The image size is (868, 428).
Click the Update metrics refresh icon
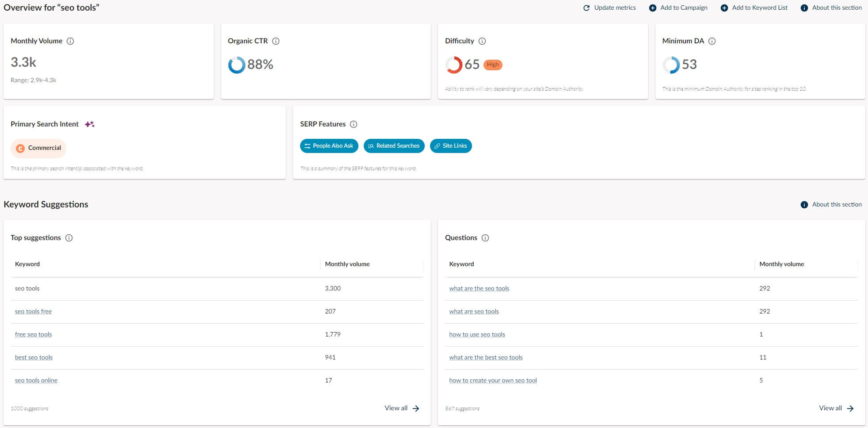point(586,8)
